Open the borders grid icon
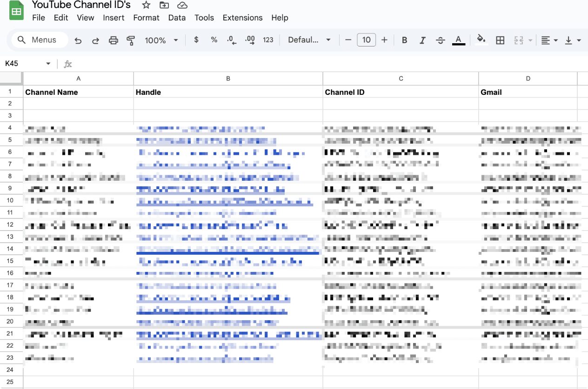The width and height of the screenshot is (588, 389). click(x=500, y=40)
